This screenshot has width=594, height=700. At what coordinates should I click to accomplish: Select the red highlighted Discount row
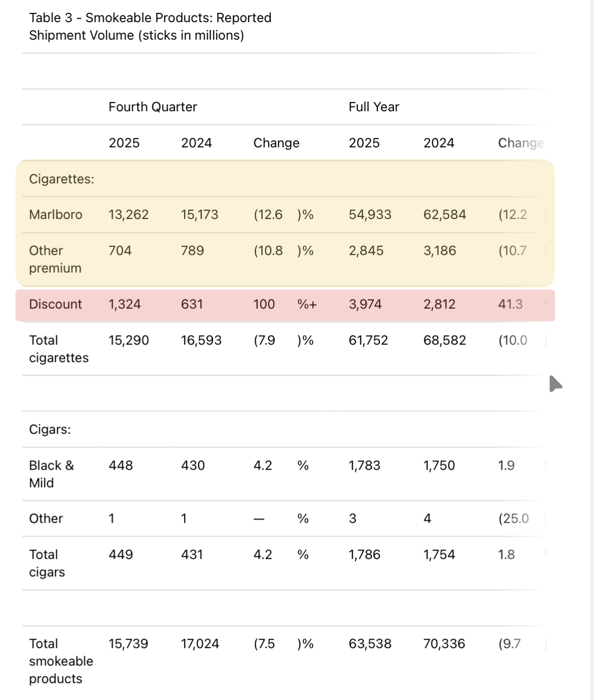point(285,305)
